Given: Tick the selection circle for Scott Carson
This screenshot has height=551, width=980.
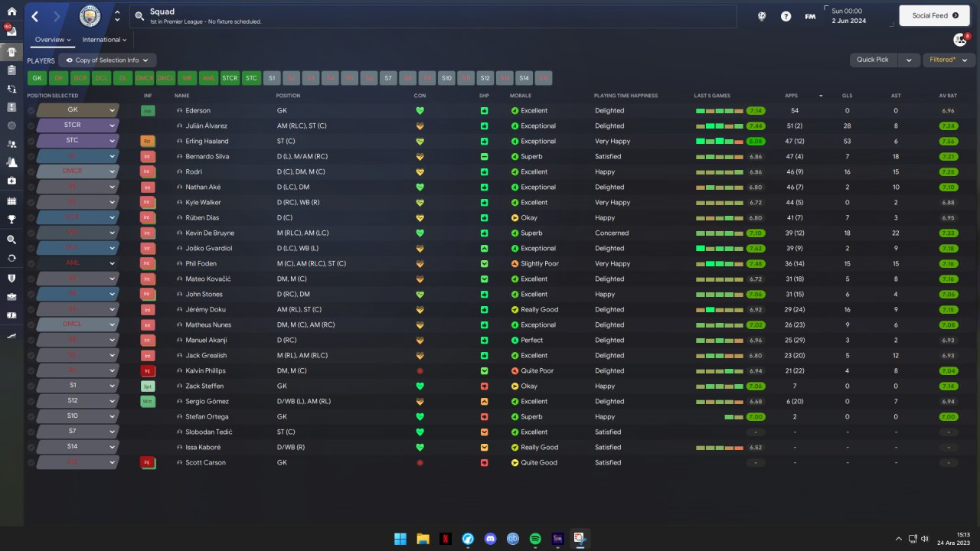Looking at the screenshot, I should pos(31,463).
